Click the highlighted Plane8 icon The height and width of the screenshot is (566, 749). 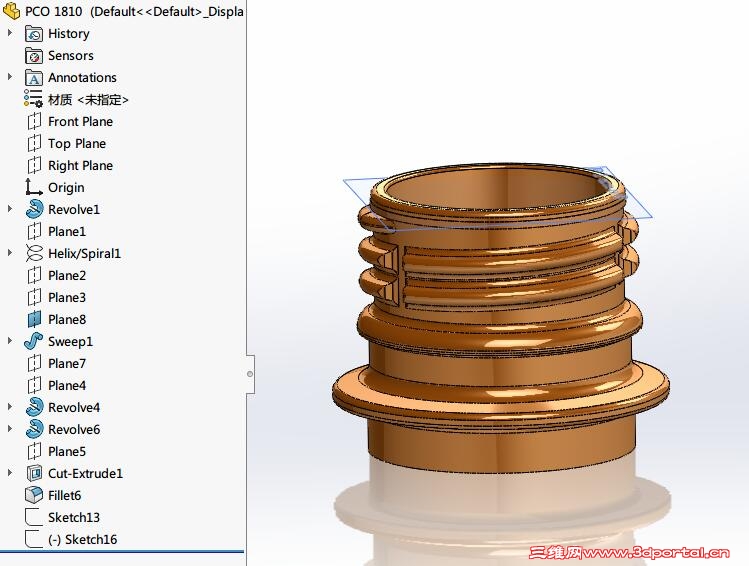tap(34, 320)
